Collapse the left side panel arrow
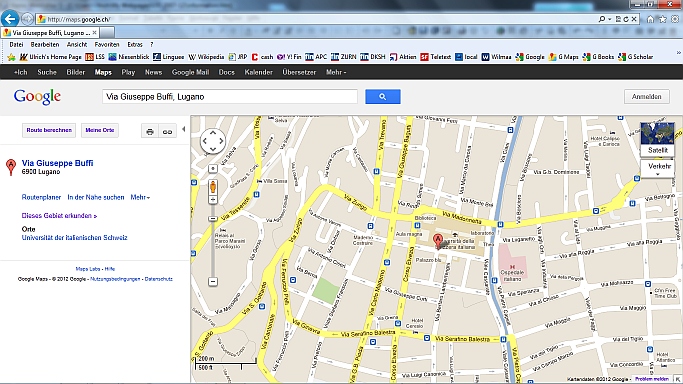 (x=183, y=129)
